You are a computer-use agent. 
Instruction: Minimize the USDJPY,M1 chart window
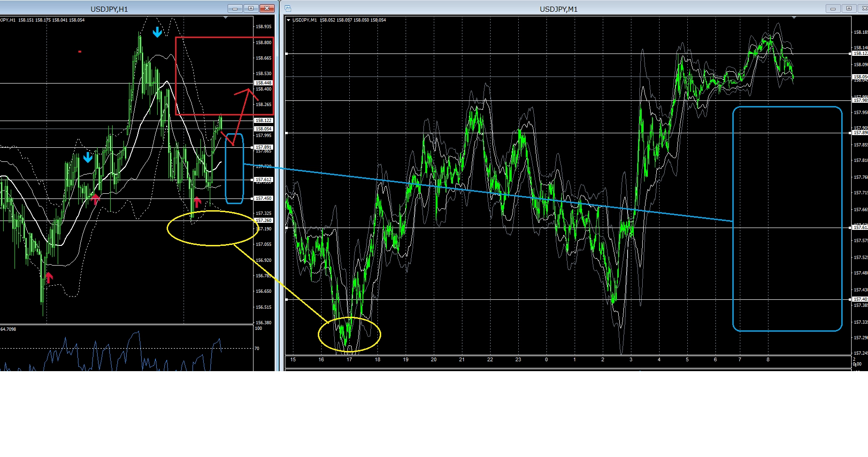[833, 8]
